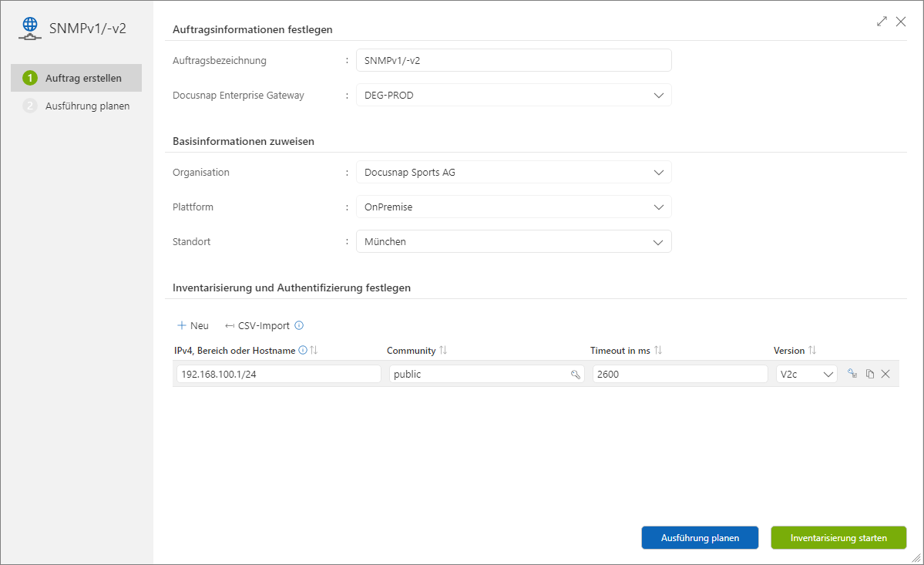Select the Ausführung planen step
The image size is (924, 565).
click(x=76, y=106)
